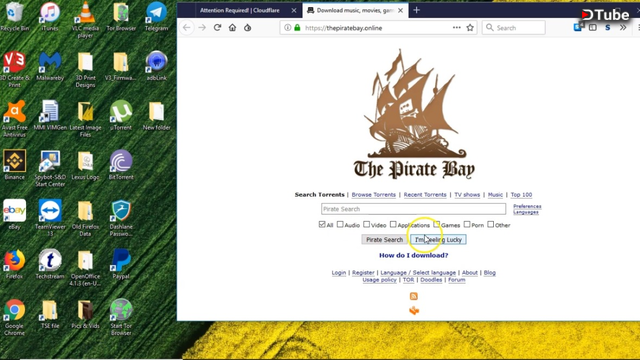Launch iTunes from the desktop
The image size is (640, 360).
click(x=50, y=16)
